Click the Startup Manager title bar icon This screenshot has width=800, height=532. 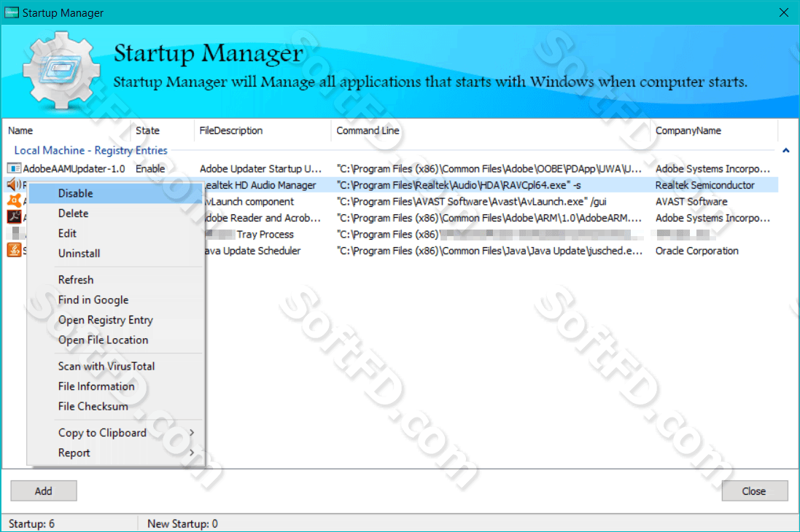click(11, 12)
